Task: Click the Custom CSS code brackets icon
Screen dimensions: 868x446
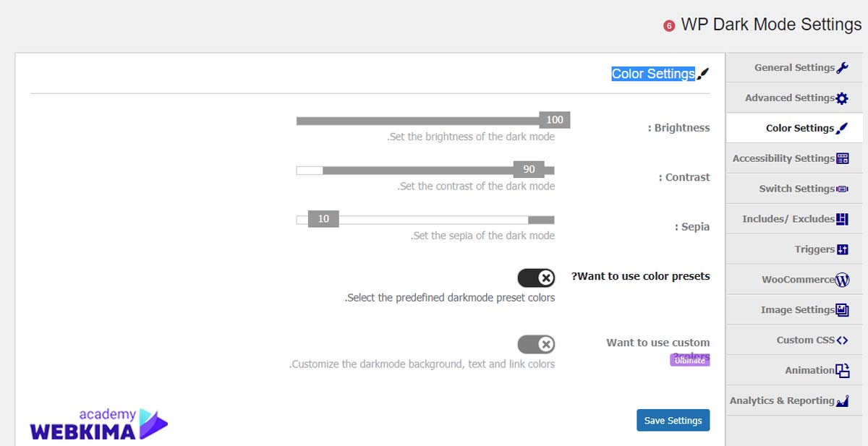Action: 842,340
